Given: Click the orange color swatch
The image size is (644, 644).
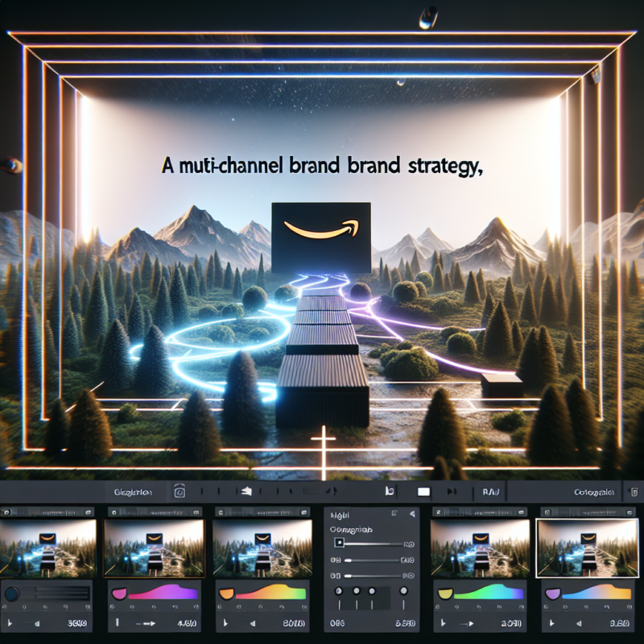Looking at the screenshot, I should [x=226, y=593].
